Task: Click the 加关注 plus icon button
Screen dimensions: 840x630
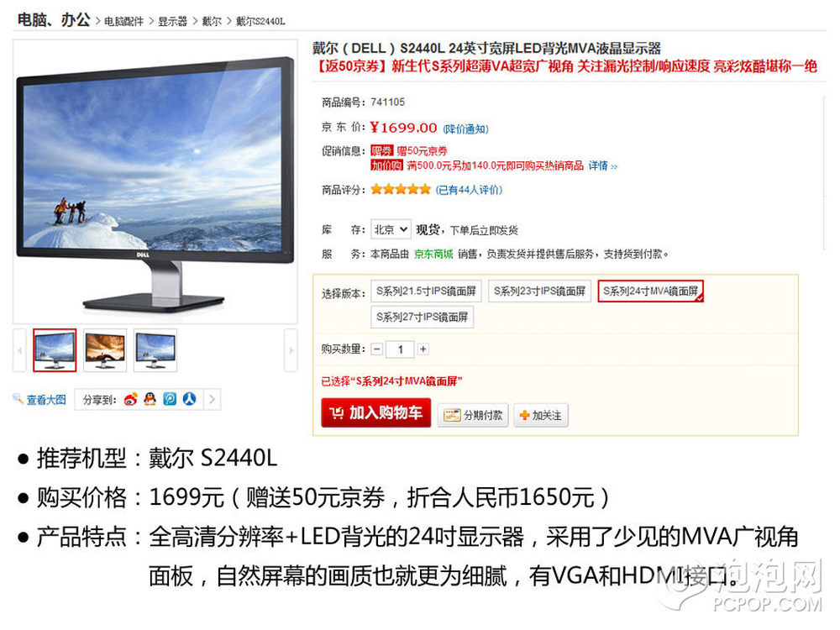Action: (x=541, y=415)
